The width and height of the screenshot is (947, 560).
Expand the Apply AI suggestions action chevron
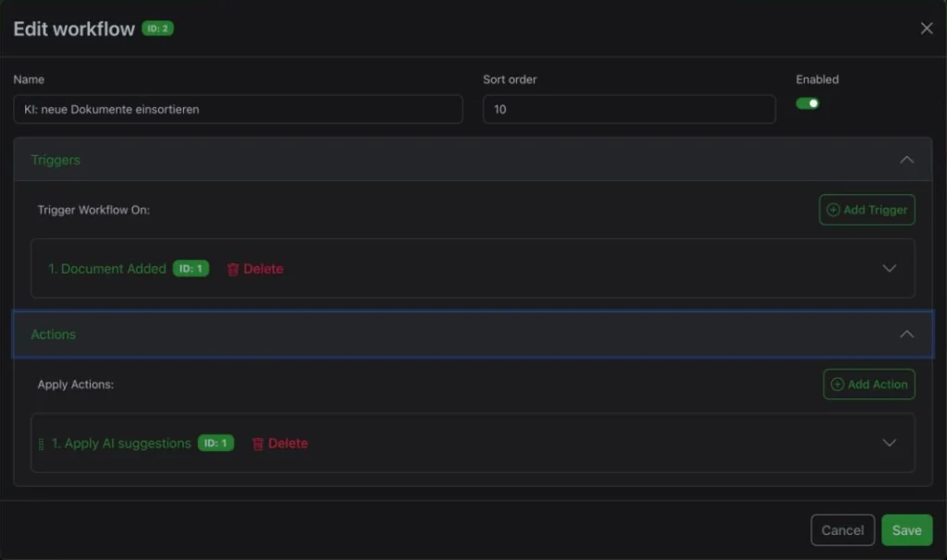(889, 443)
